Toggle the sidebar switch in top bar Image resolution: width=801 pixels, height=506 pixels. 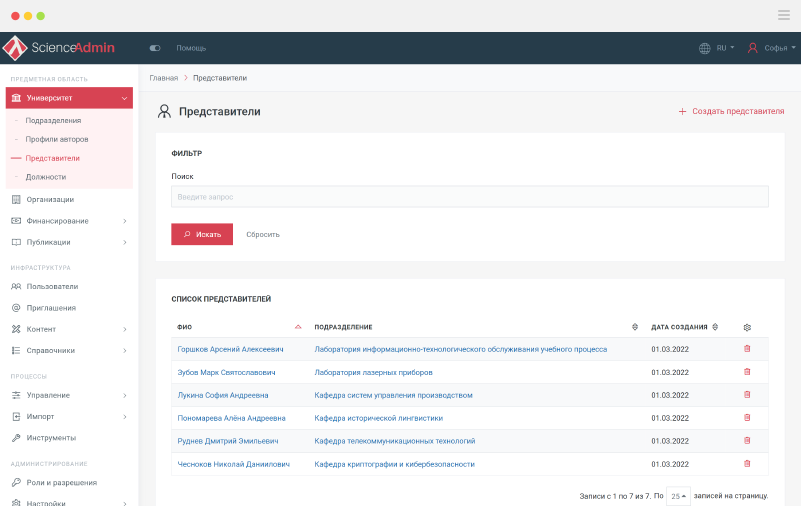(x=155, y=48)
